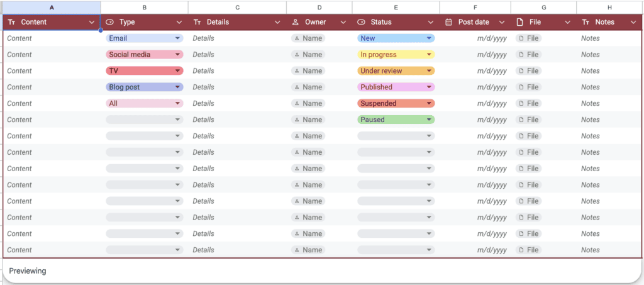Click the person icon in Owner header

click(296, 22)
